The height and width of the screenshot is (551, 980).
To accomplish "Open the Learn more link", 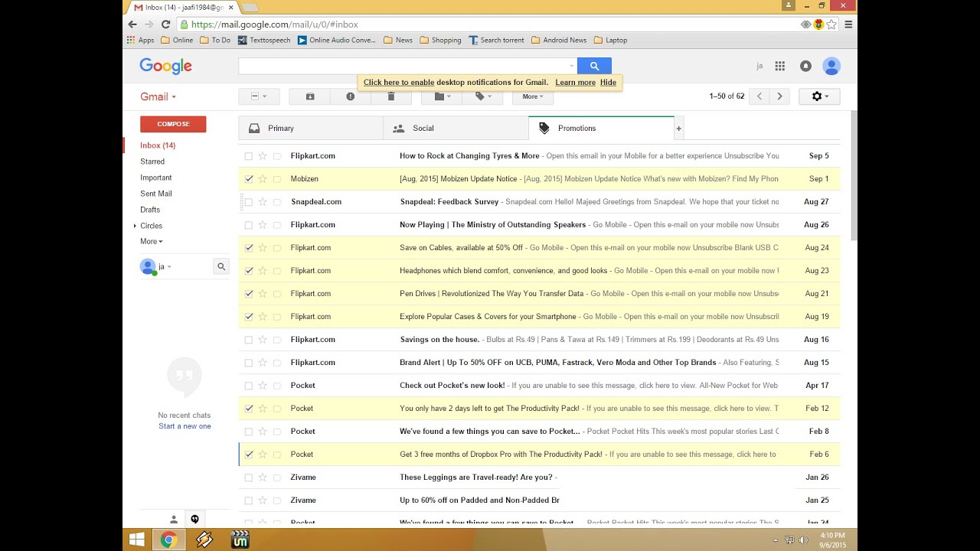I will click(x=575, y=82).
